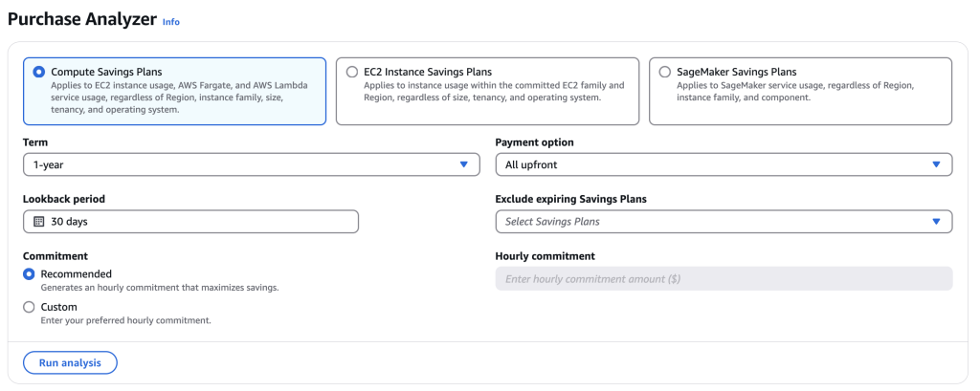Viewport: 980px width, 391px height.
Task: Click 'Generates an hourly commitment that maximizes savings' text
Action: pos(160,288)
